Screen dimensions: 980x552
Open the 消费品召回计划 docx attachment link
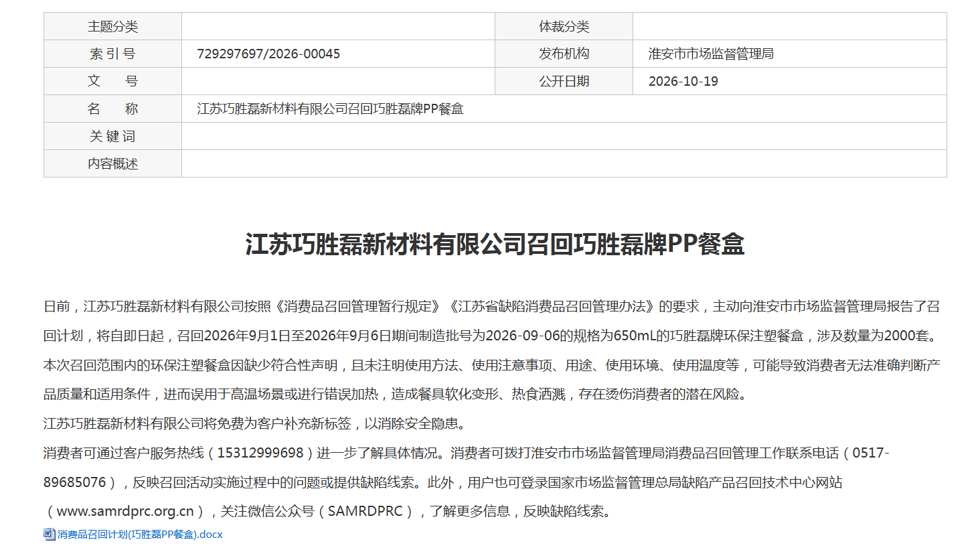[x=140, y=535]
